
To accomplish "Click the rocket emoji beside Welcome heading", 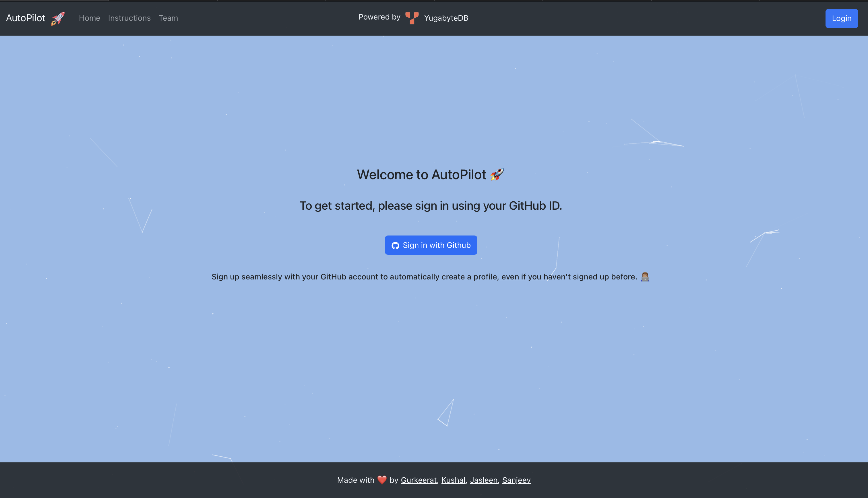I will pyautogui.click(x=497, y=174).
